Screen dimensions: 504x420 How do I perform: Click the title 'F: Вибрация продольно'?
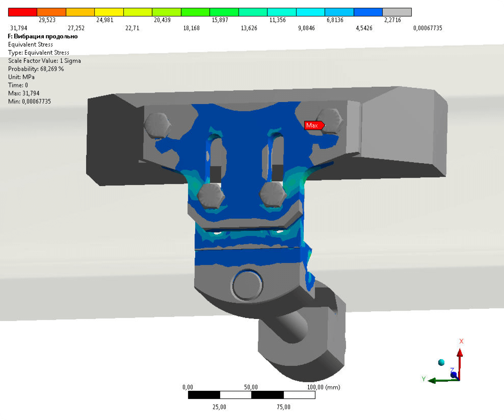click(43, 36)
